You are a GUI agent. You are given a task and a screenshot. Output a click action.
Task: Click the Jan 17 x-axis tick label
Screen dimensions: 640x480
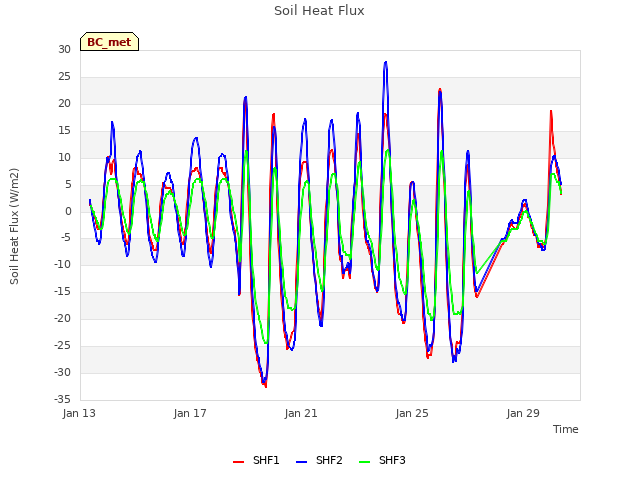[x=190, y=413]
